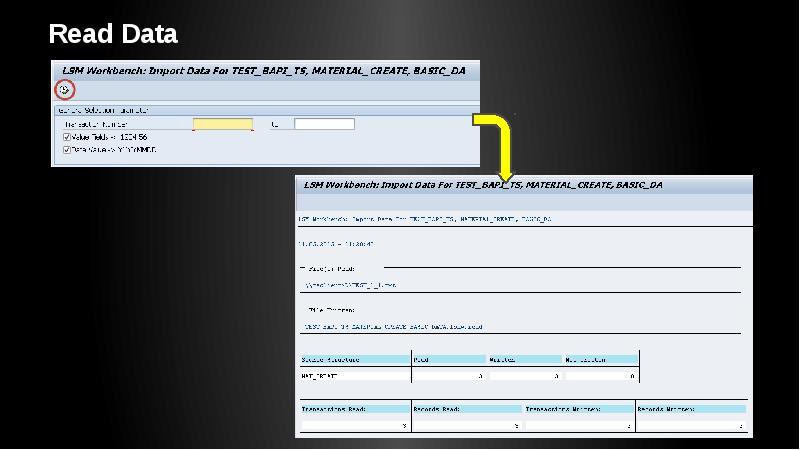
Task: Click the Transactions Read header cell
Action: point(355,409)
